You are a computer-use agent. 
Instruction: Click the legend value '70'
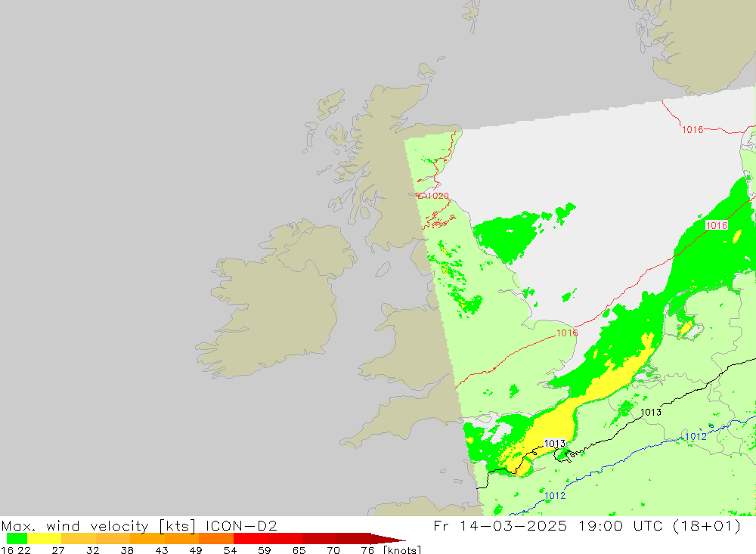(333, 550)
